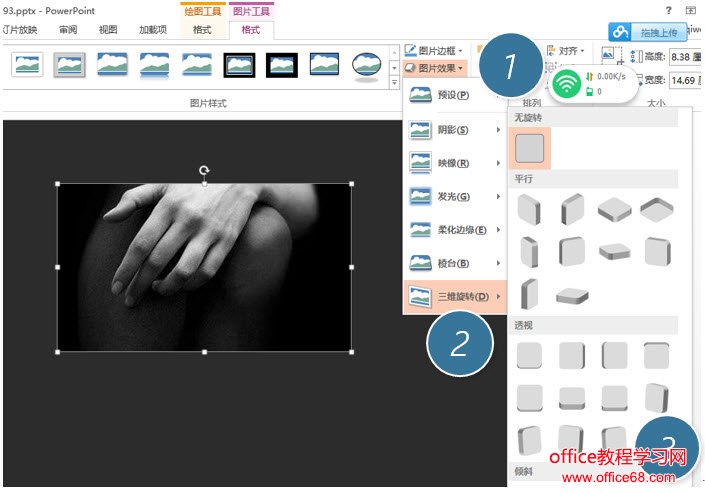Pick third preset in 平行 section second row
Image resolution: width=705 pixels, height=494 pixels.
tap(615, 252)
